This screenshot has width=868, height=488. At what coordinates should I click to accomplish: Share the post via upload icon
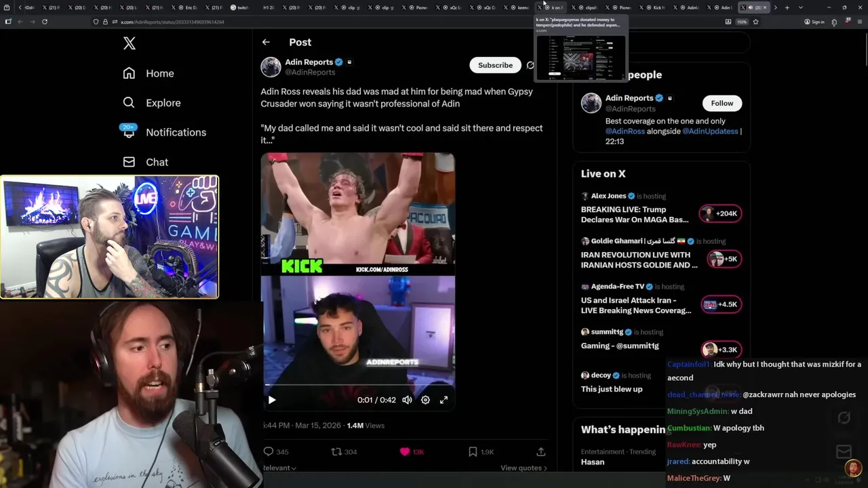pos(541,451)
